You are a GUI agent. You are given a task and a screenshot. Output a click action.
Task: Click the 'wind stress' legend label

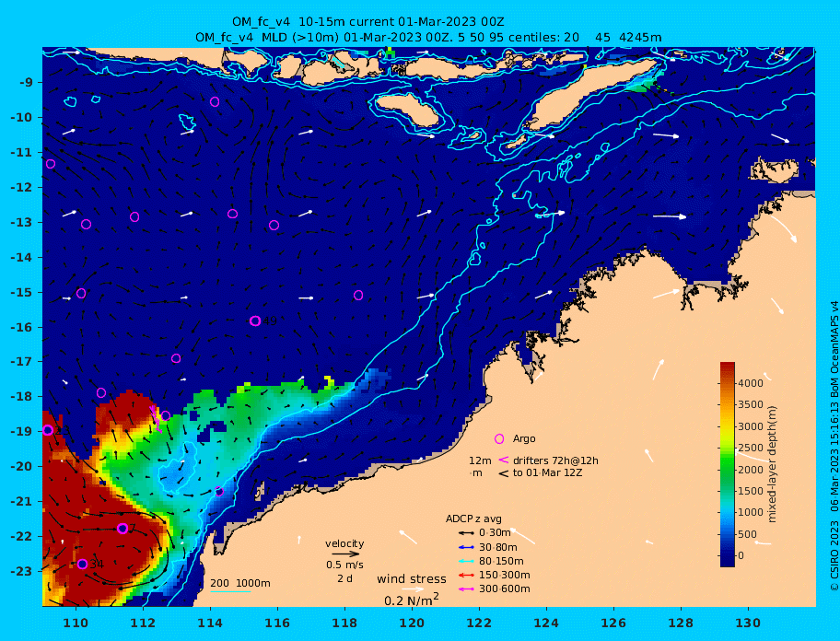tap(412, 579)
